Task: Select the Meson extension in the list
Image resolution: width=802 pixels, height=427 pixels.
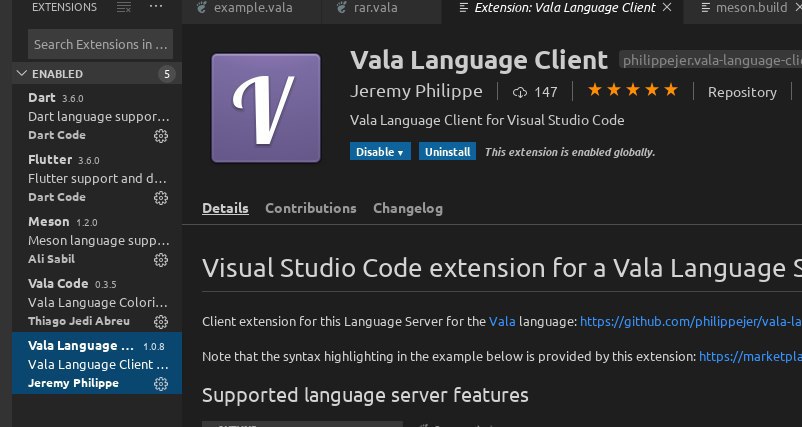Action: point(97,240)
